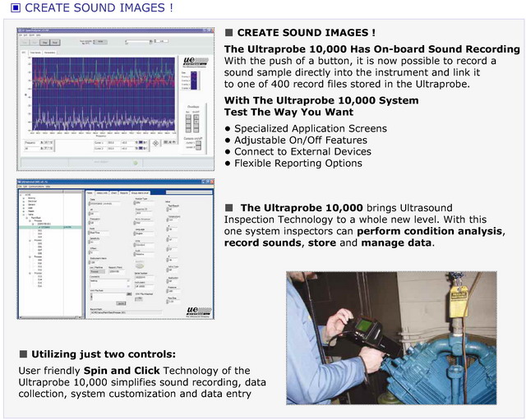The image size is (526, 420).
Task: Click 'Test The Way You Want' line
Action: point(288,112)
